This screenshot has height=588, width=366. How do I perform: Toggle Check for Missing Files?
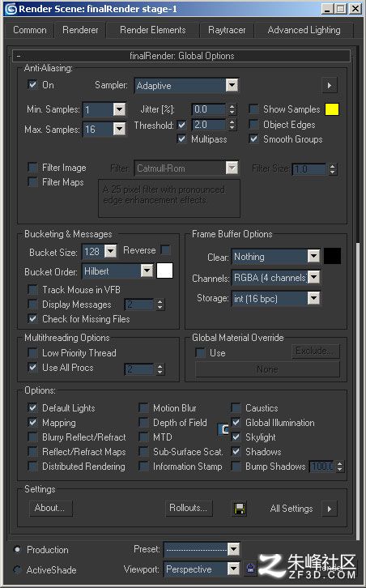pos(32,319)
